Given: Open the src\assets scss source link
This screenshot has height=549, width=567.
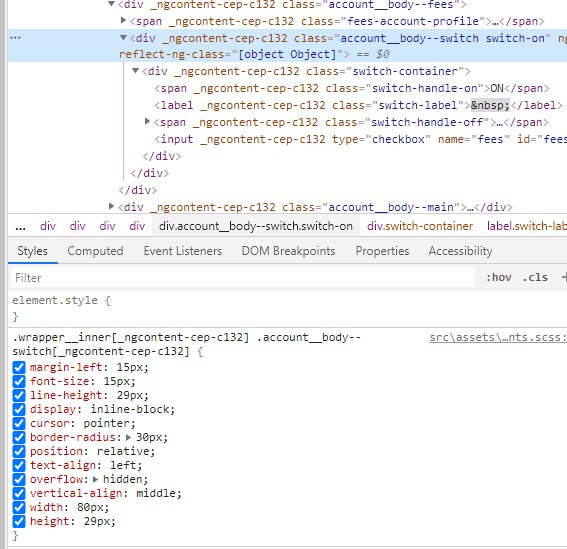Looking at the screenshot, I should click(498, 337).
